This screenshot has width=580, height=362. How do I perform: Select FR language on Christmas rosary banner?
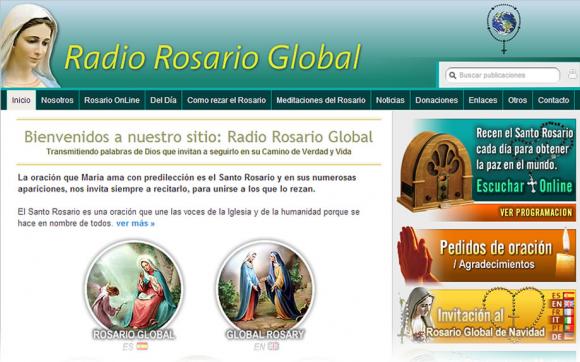(x=563, y=312)
